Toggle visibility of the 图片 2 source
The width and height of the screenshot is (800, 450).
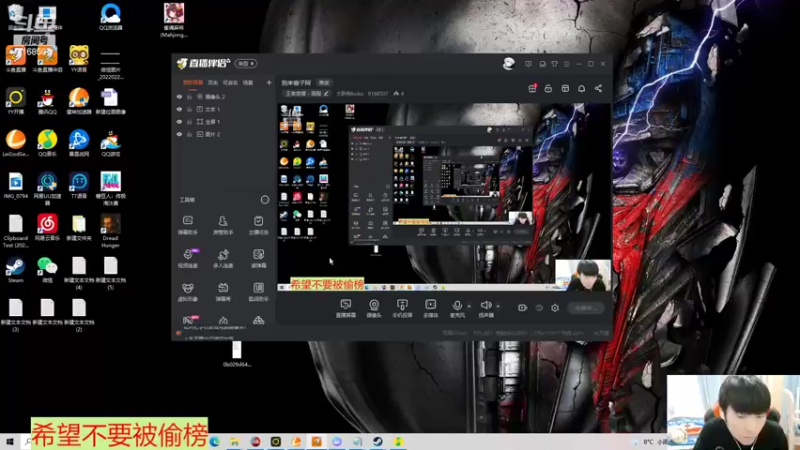(x=179, y=134)
